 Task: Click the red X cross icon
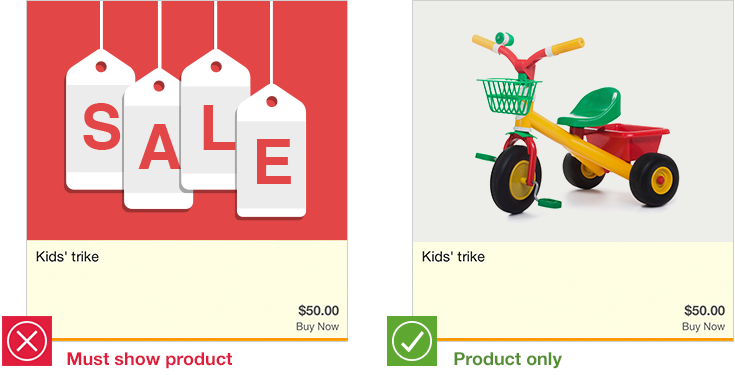[x=27, y=341]
